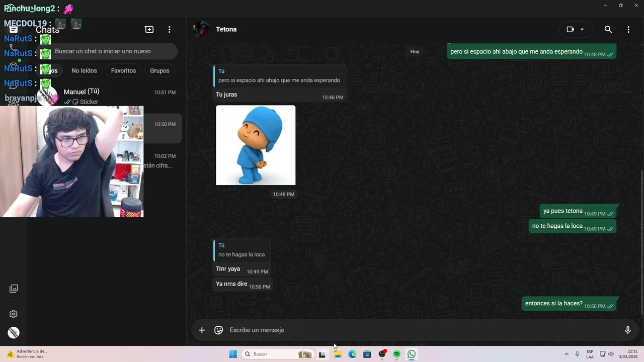The image size is (644, 362).
Task: Click the taskbar Buscar search box
Action: tap(278, 354)
